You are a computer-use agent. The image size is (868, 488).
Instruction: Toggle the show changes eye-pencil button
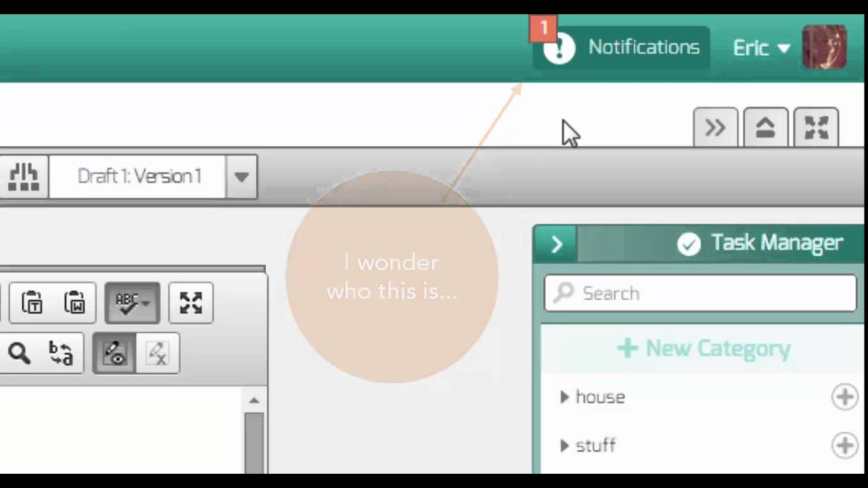tap(115, 353)
